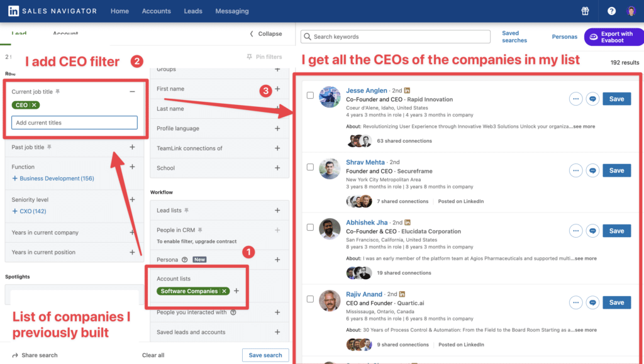Open Shrav Mehta's profile name link
Viewport: 644px width, 364px height.
coord(365,162)
